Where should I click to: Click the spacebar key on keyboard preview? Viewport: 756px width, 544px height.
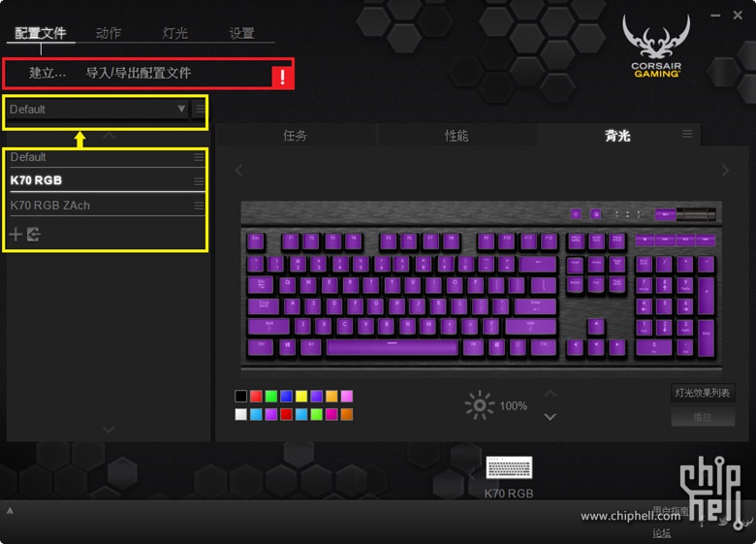click(x=392, y=347)
